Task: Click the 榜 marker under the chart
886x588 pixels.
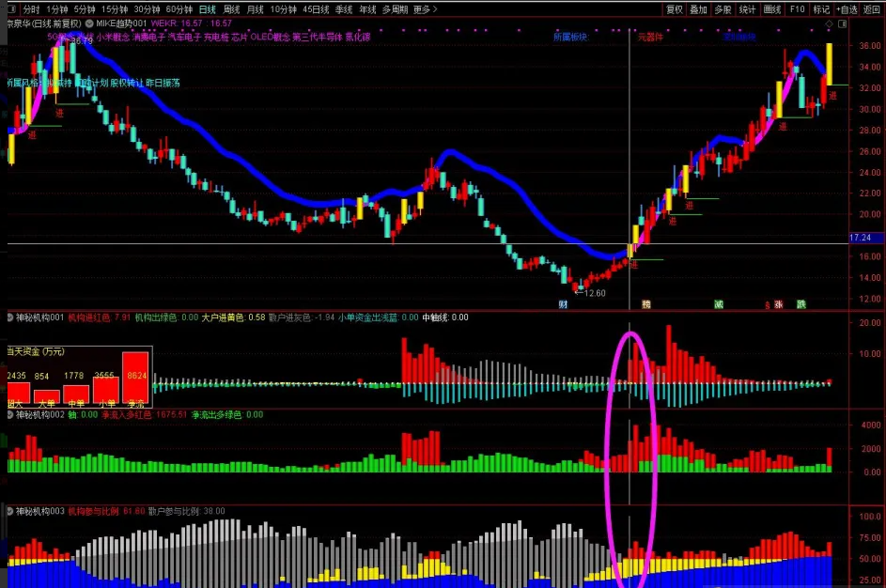Action: coord(645,304)
